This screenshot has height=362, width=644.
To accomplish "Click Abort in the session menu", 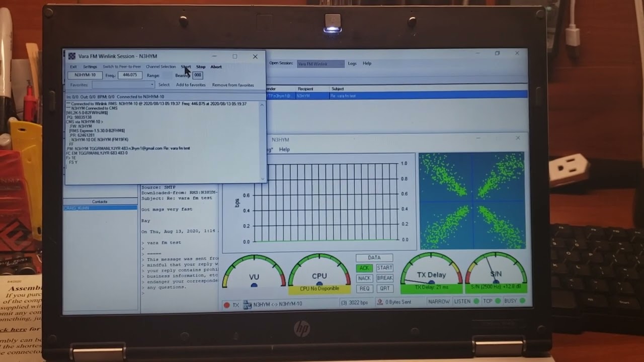I will coord(216,67).
